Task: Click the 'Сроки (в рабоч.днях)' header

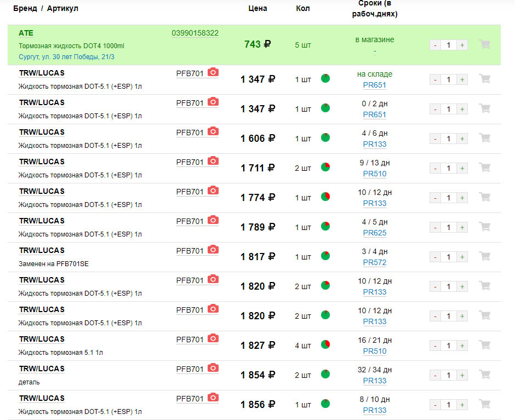Action: [375, 9]
